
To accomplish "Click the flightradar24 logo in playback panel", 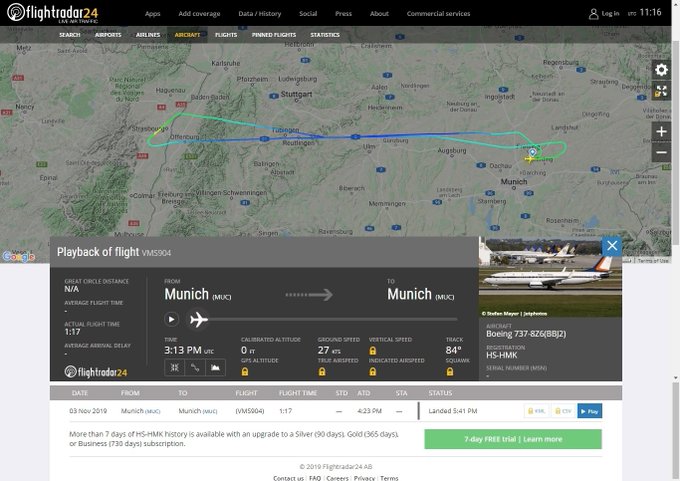I will point(96,372).
